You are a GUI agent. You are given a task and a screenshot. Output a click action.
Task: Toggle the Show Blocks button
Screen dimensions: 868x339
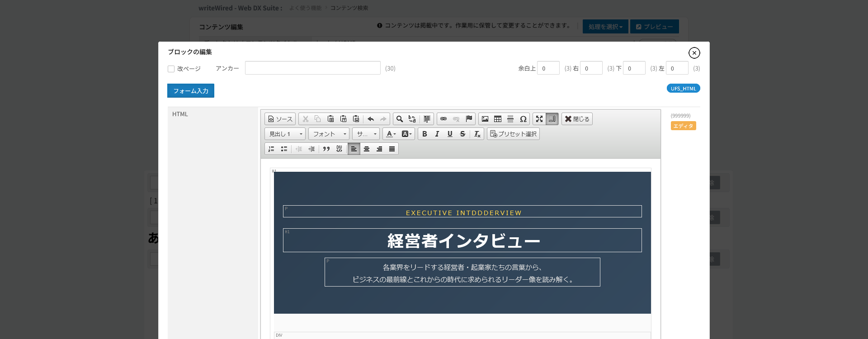point(552,119)
